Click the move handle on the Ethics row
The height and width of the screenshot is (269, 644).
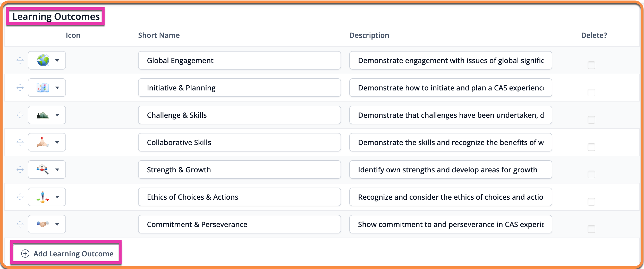[x=20, y=197]
